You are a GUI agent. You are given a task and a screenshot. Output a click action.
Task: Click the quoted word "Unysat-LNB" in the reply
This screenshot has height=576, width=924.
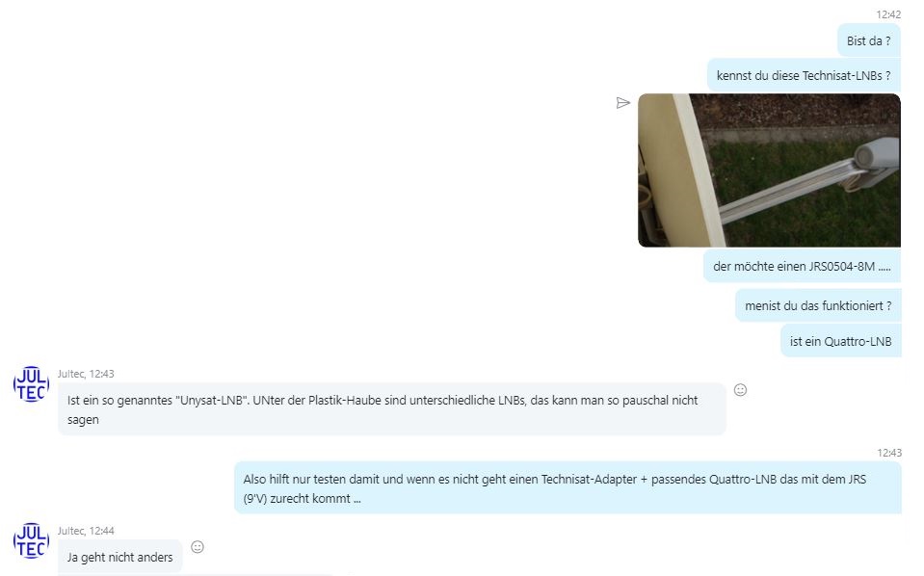click(211, 400)
